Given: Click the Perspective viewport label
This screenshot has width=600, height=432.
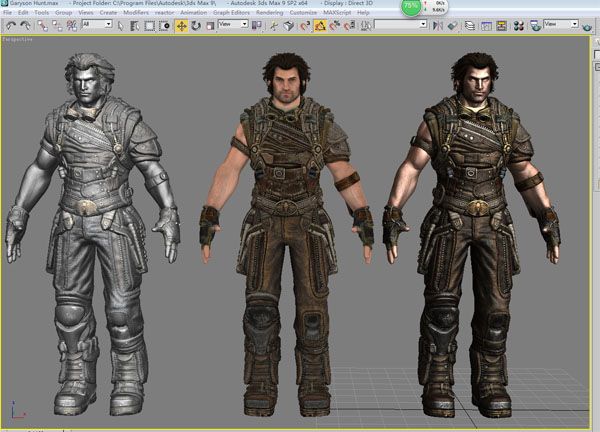Looking at the screenshot, I should [17, 39].
